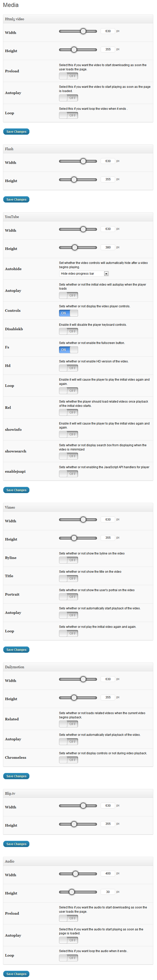157x980 pixels.
Task: Toggle Vimeo Byline switch
Action: point(69,560)
